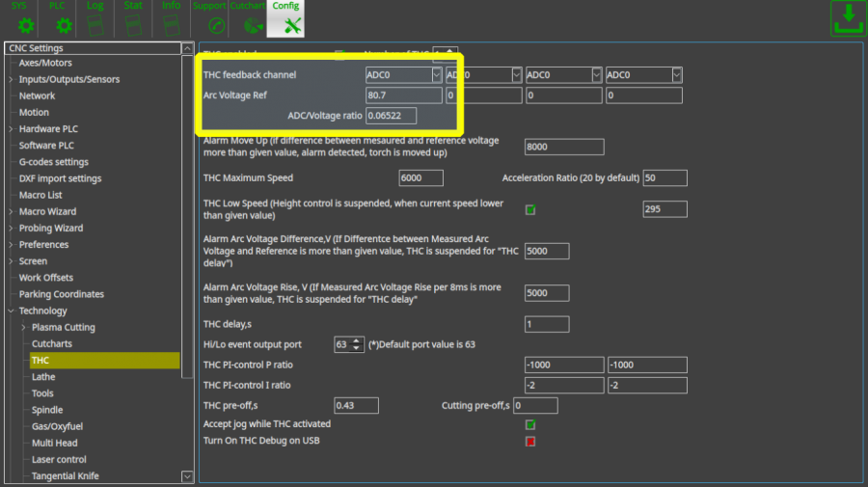Expand the Inputs/Outputs/Sensors tree node
Screen dimensions: 868x487
(x=11, y=79)
